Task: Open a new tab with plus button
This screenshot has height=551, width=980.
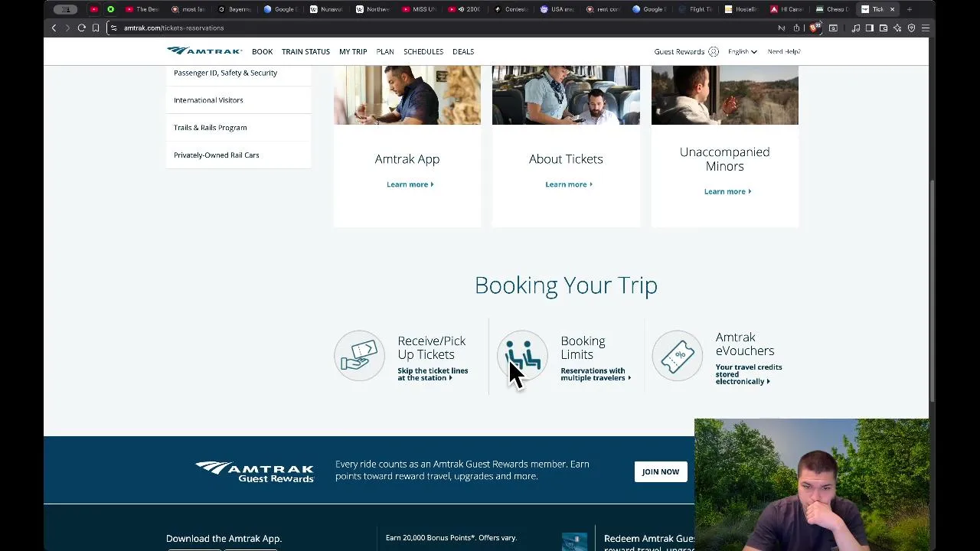Action: (x=910, y=9)
